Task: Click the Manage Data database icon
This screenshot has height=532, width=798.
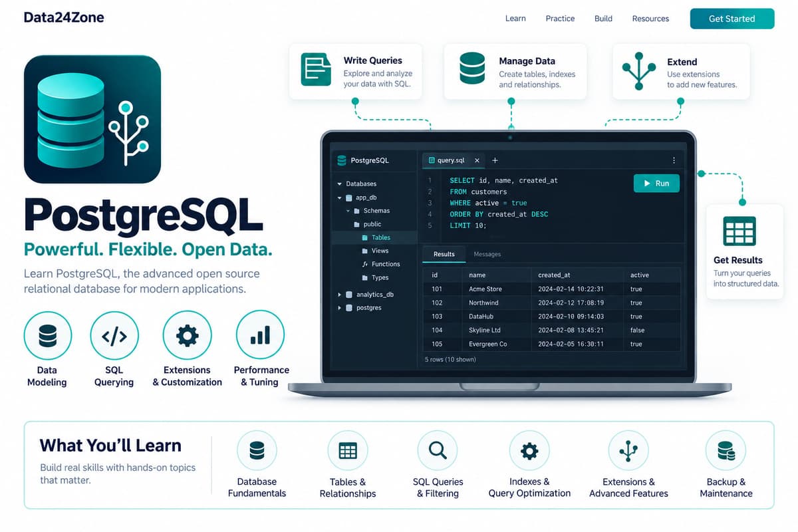Action: pos(472,69)
